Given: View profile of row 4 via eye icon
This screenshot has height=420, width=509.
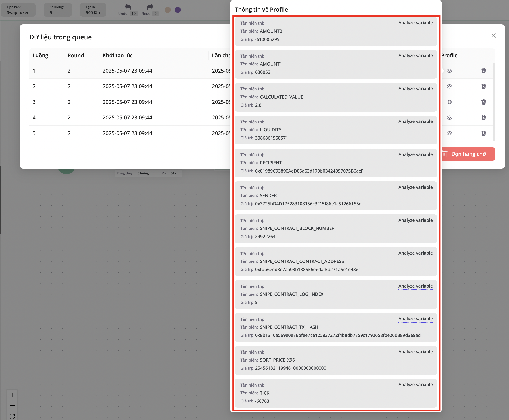Looking at the screenshot, I should (449, 118).
